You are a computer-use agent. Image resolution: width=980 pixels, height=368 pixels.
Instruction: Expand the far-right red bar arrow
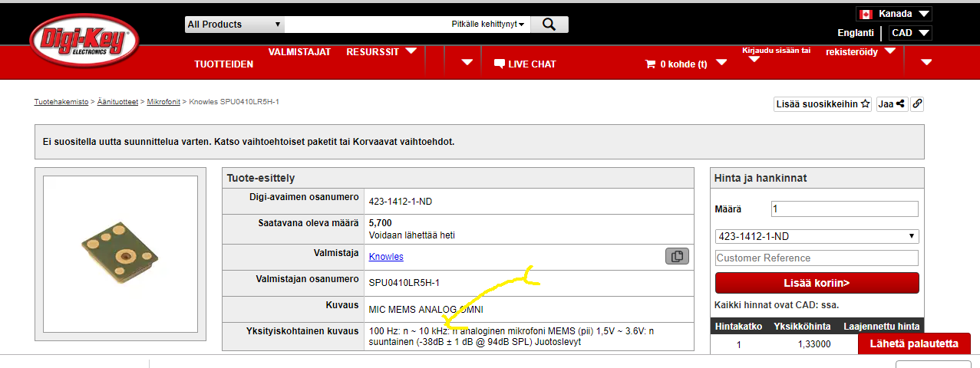point(926,63)
